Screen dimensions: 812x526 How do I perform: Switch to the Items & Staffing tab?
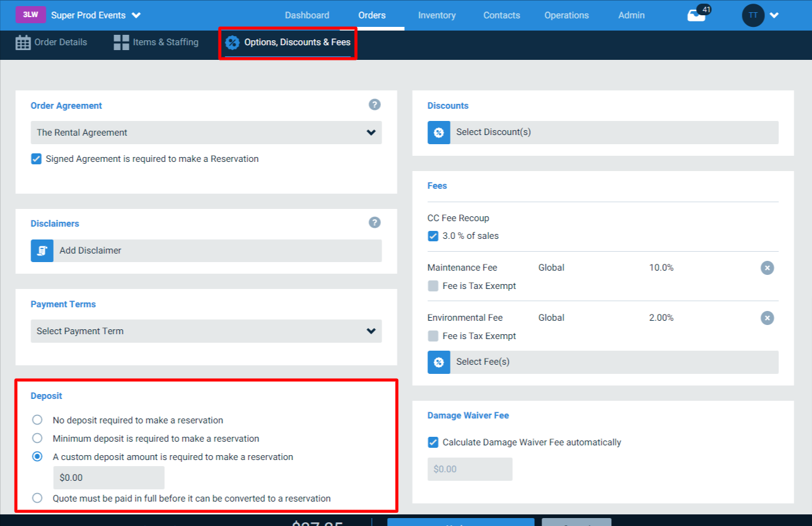pos(156,42)
